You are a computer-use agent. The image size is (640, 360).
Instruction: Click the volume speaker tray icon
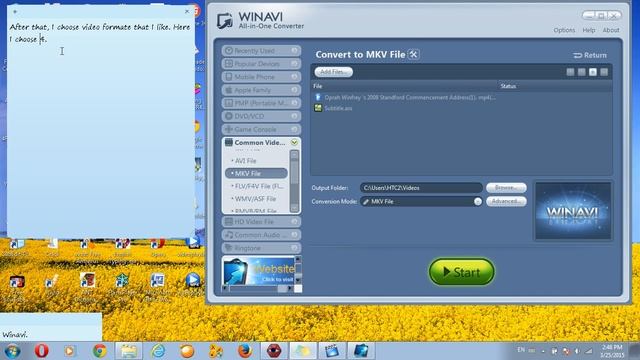pos(577,351)
